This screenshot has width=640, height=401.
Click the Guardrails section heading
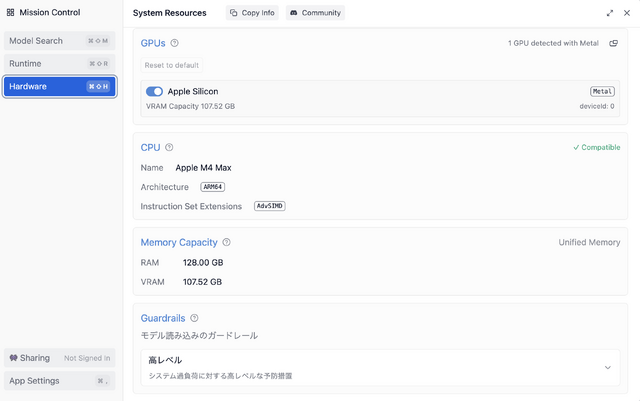(163, 318)
